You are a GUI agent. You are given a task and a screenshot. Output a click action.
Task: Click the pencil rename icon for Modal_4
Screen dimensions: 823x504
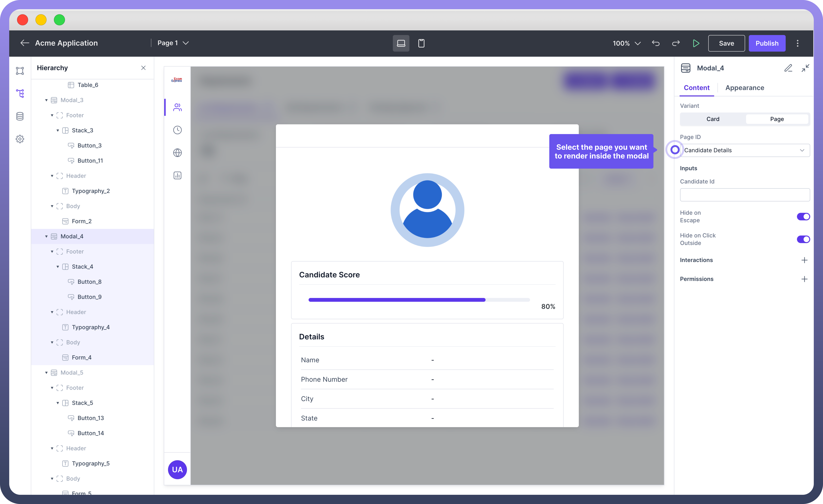point(788,68)
